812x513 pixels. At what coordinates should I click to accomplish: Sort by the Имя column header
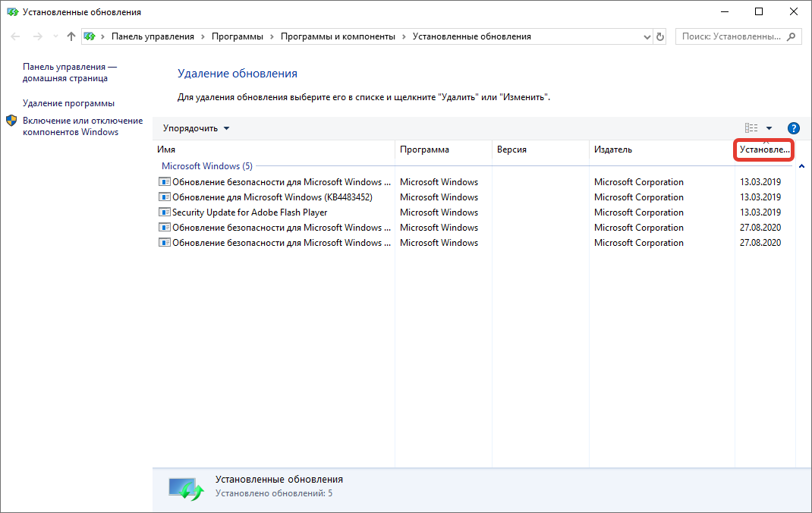pos(273,149)
